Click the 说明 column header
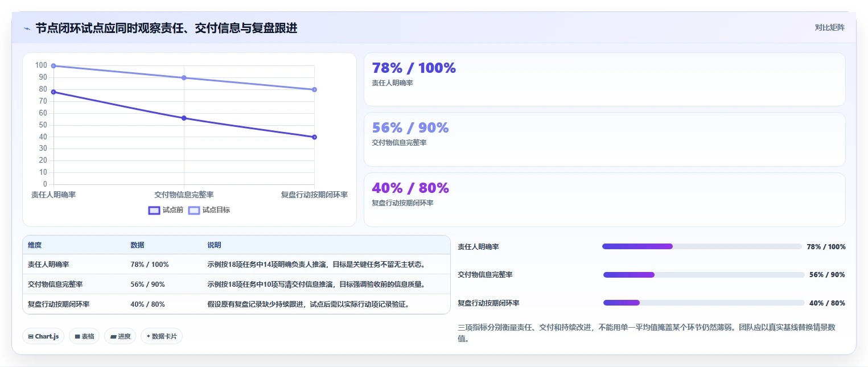 [x=214, y=245]
